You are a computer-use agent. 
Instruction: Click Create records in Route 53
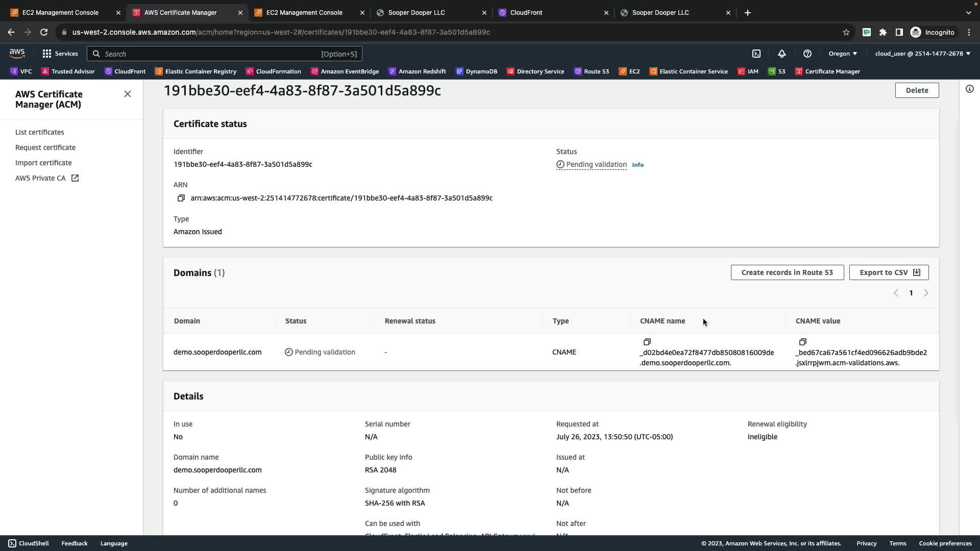[787, 272]
